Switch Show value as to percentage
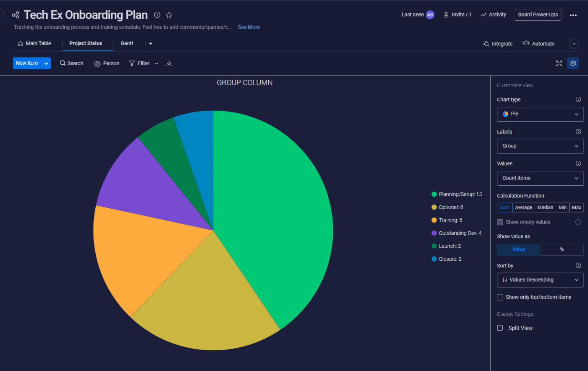The width and height of the screenshot is (588, 371). (x=562, y=250)
